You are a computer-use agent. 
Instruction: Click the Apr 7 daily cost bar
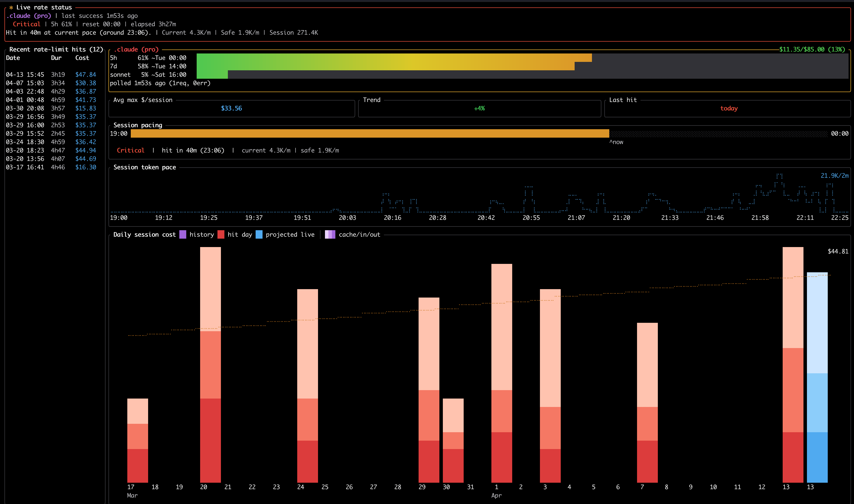click(x=647, y=403)
